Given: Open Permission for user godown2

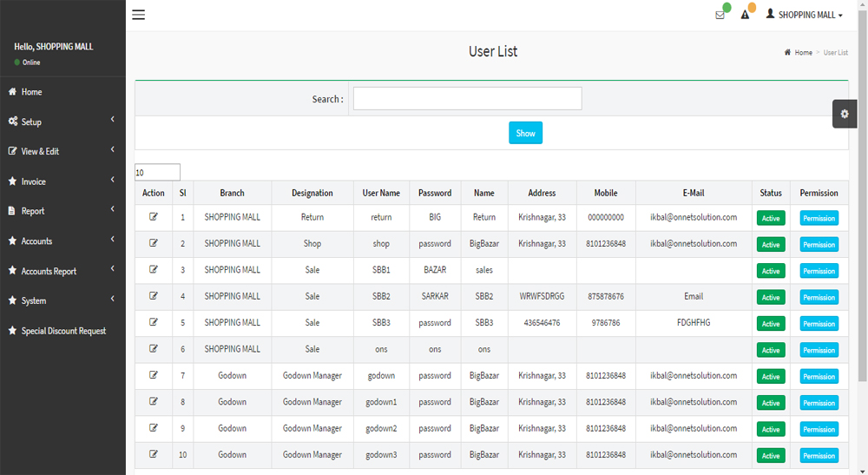Looking at the screenshot, I should click(819, 429).
